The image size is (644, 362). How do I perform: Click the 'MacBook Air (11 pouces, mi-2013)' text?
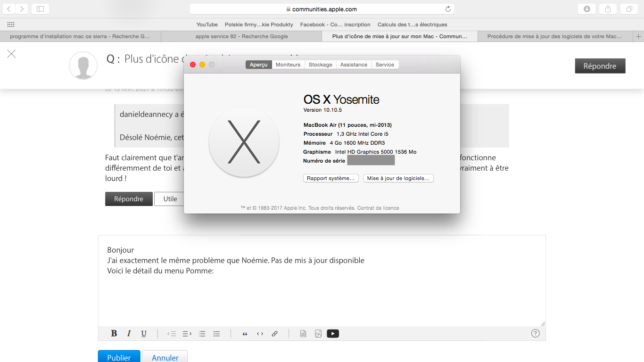347,125
